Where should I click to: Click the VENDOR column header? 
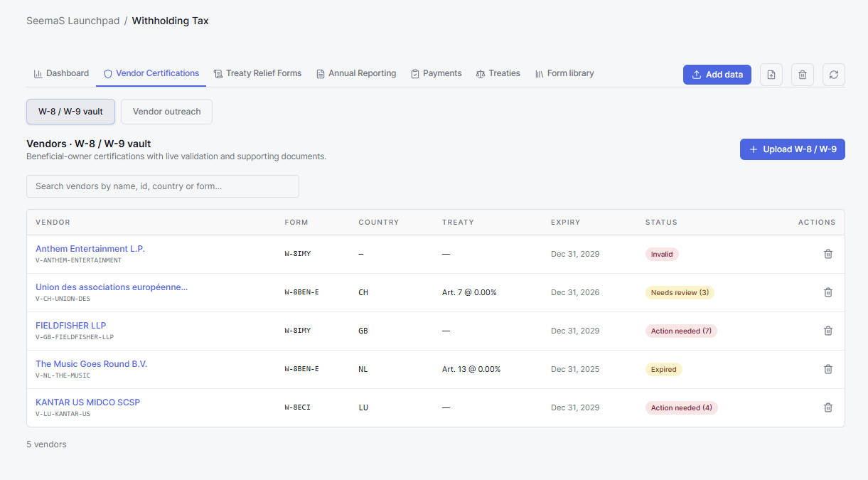[x=53, y=223]
